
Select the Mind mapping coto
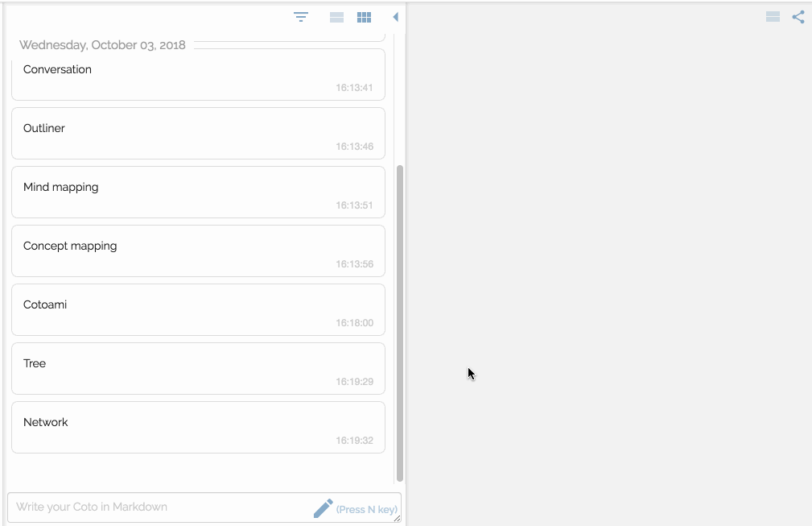tap(198, 193)
